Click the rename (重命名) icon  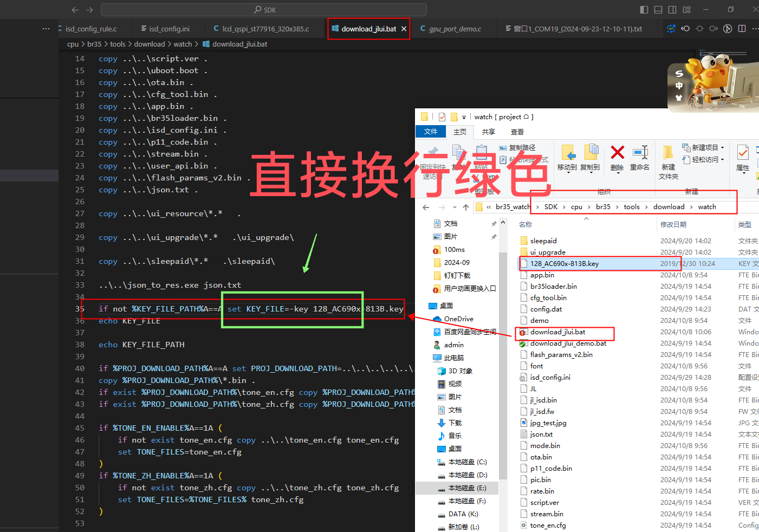coord(640,153)
